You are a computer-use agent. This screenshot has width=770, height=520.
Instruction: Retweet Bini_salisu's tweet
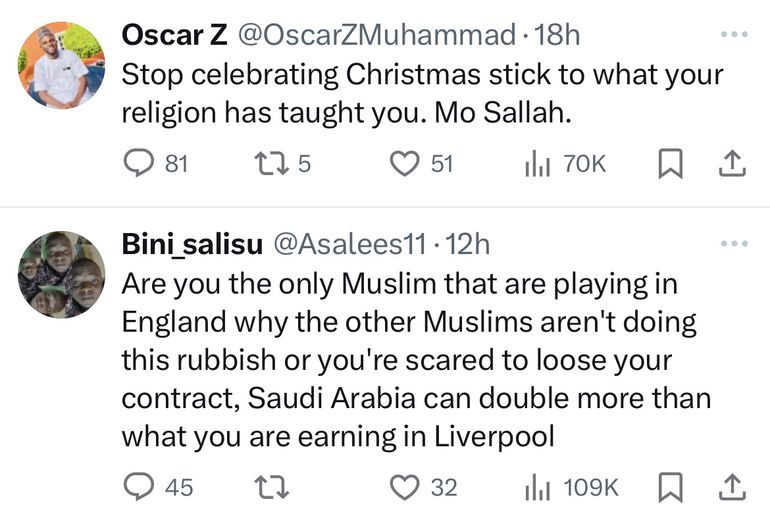[269, 487]
